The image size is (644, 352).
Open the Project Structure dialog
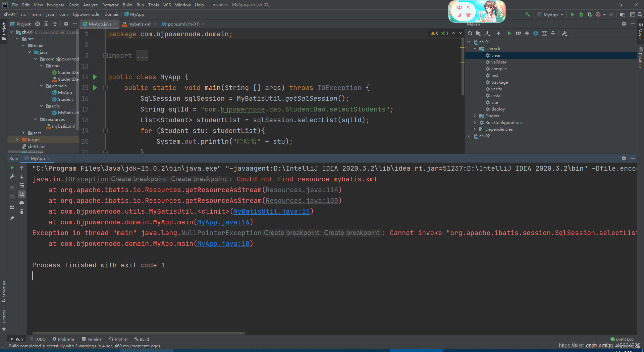click(622, 14)
